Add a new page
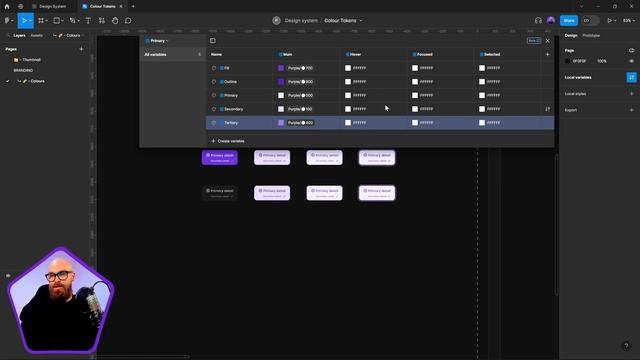This screenshot has height=360, width=640. [81, 49]
